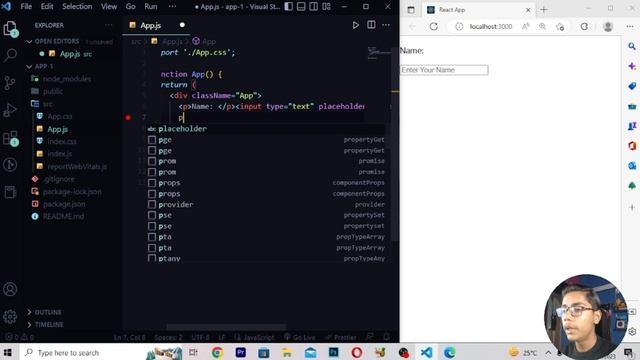Open Source Control view in activity bar
This screenshot has height=360, width=640.
pyautogui.click(x=9, y=83)
